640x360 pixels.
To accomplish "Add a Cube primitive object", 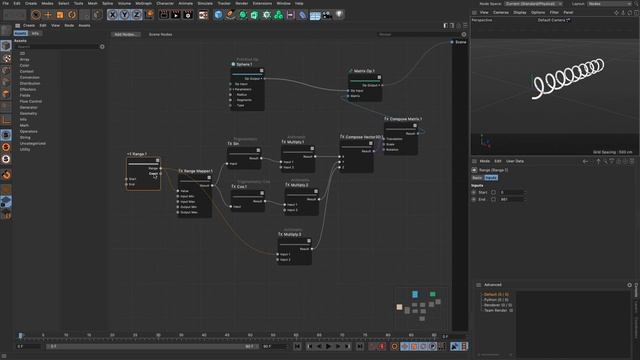I will 218,15.
